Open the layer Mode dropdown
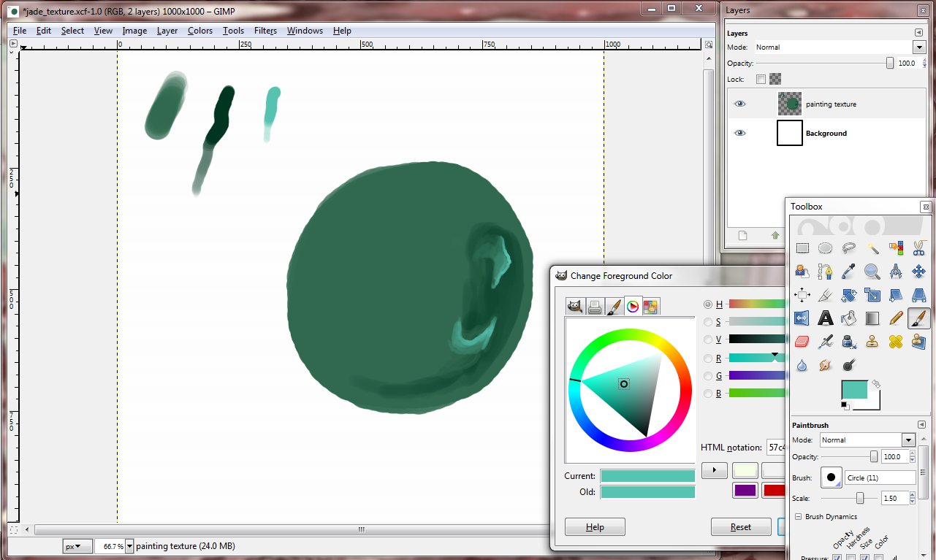Image resolution: width=936 pixels, height=560 pixels. (918, 47)
